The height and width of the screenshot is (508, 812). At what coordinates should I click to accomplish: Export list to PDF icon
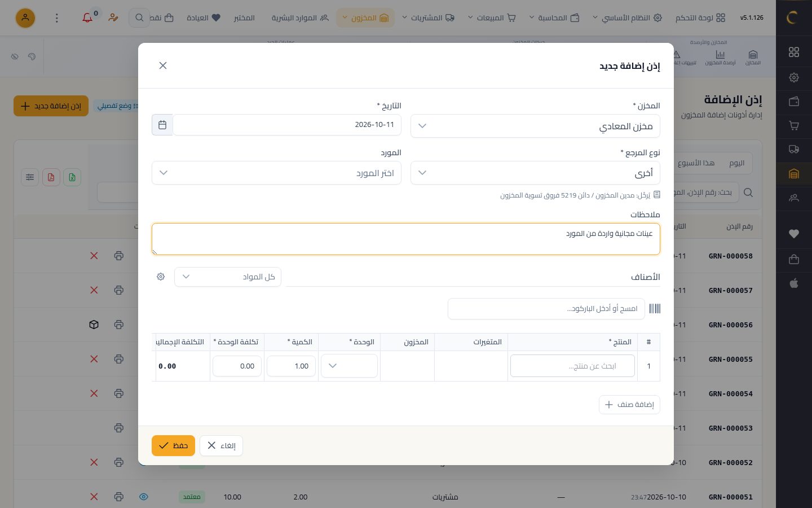pos(51,177)
